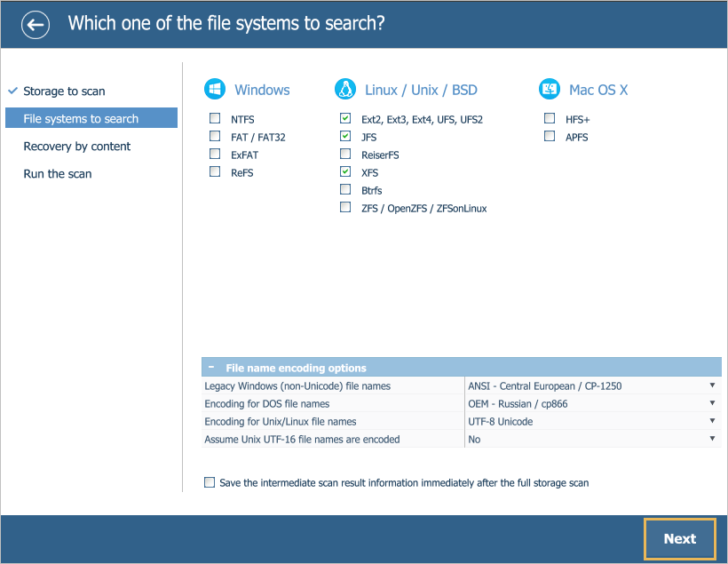Enable the APFS checkbox
The width and height of the screenshot is (728, 564).
pyautogui.click(x=550, y=136)
